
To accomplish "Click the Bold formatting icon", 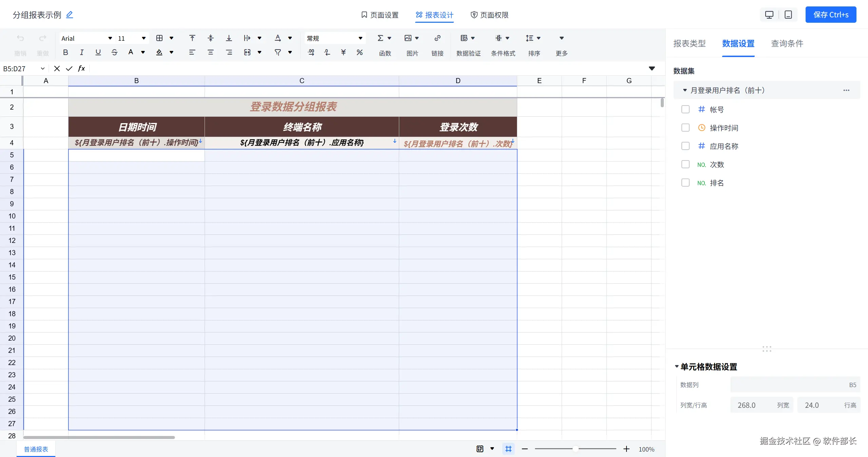I will tap(65, 52).
